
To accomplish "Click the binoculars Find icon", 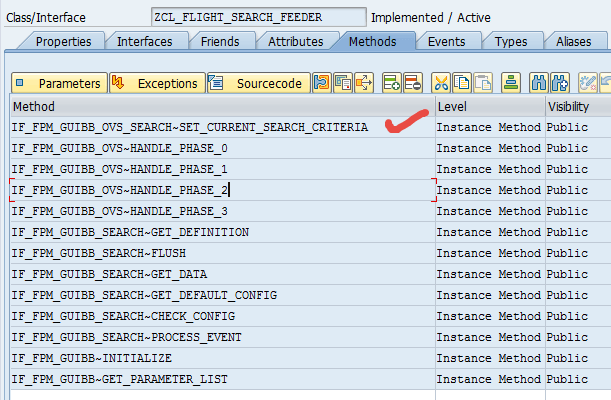I will 539,83.
